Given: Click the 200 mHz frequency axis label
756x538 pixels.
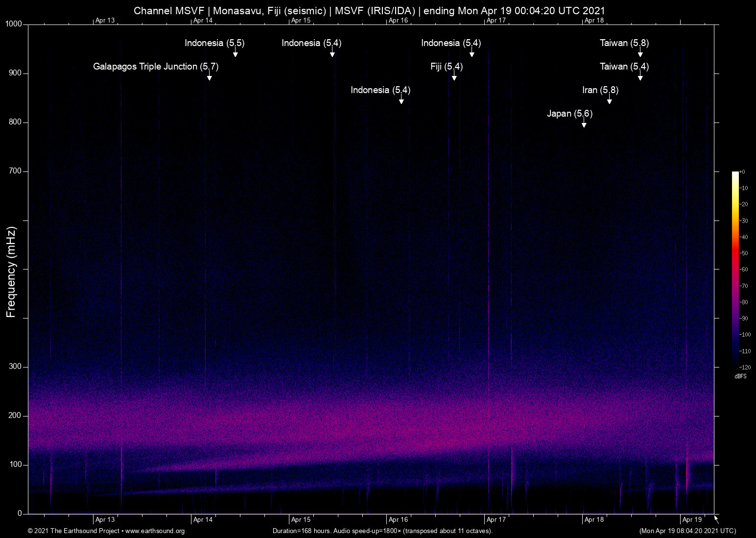Looking at the screenshot, I should click(14, 416).
